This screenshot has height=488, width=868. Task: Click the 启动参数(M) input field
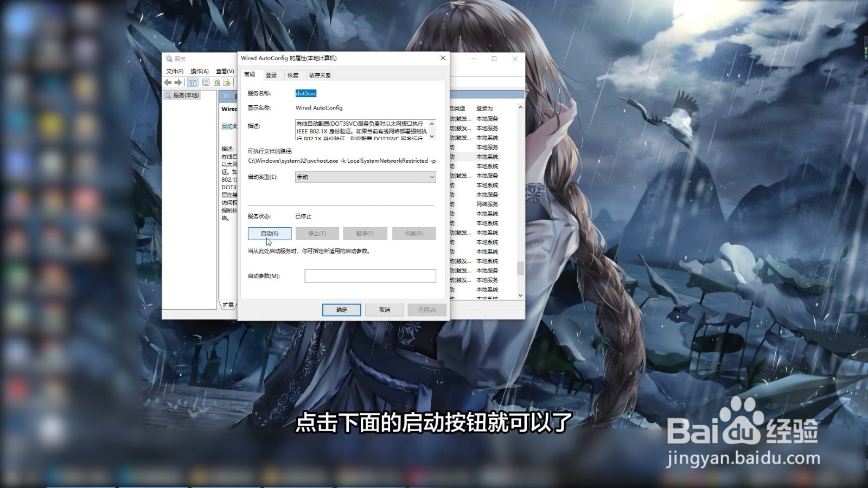click(x=371, y=276)
